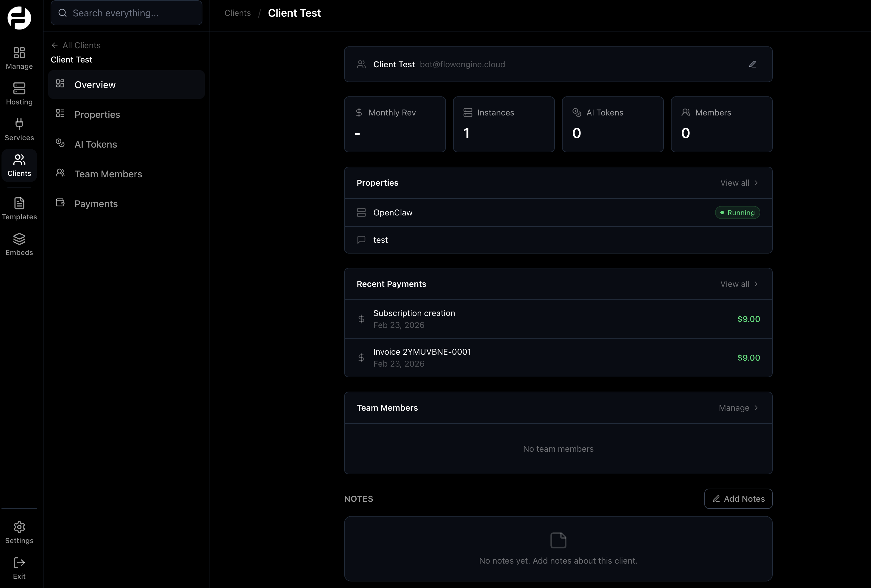This screenshot has height=588, width=871.
Task: Click the Add Notes button
Action: pyautogui.click(x=738, y=498)
